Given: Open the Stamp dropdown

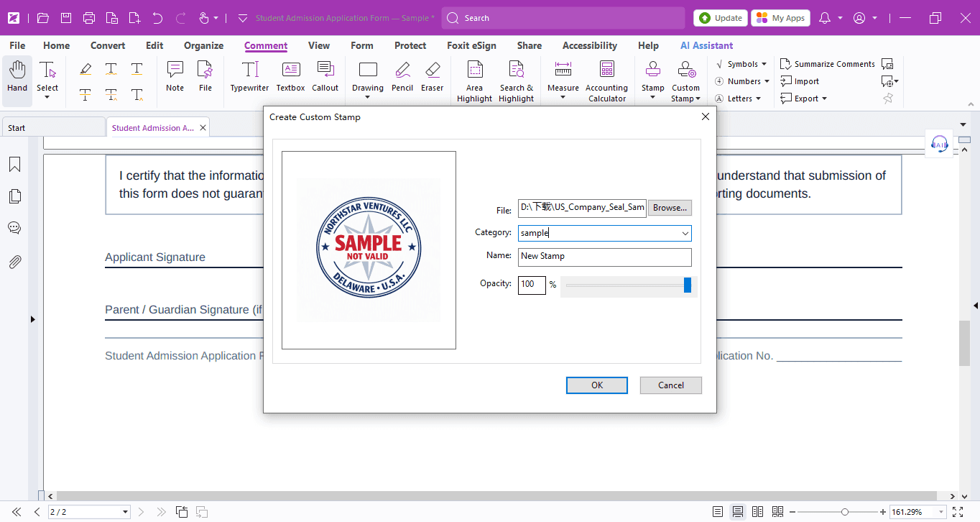Looking at the screenshot, I should 653,98.
